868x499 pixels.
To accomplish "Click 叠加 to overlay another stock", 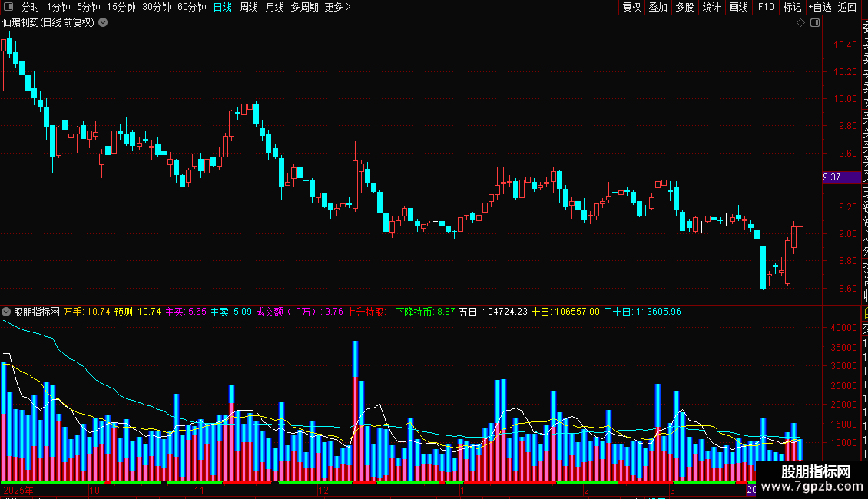I will 658,7.
